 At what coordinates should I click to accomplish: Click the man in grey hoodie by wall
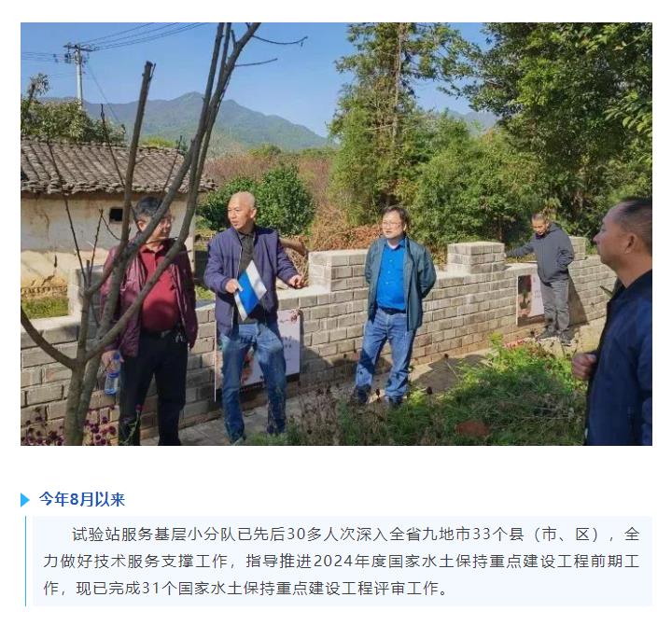tap(548, 276)
